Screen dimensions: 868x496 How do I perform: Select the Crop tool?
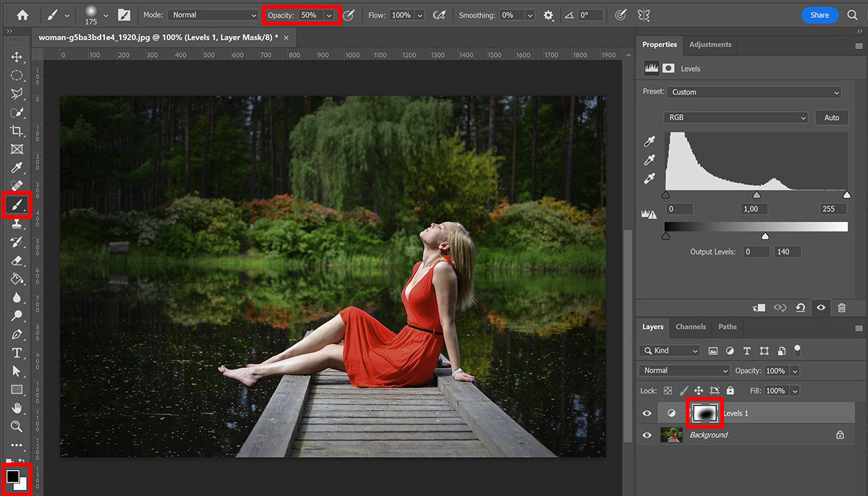coord(16,130)
